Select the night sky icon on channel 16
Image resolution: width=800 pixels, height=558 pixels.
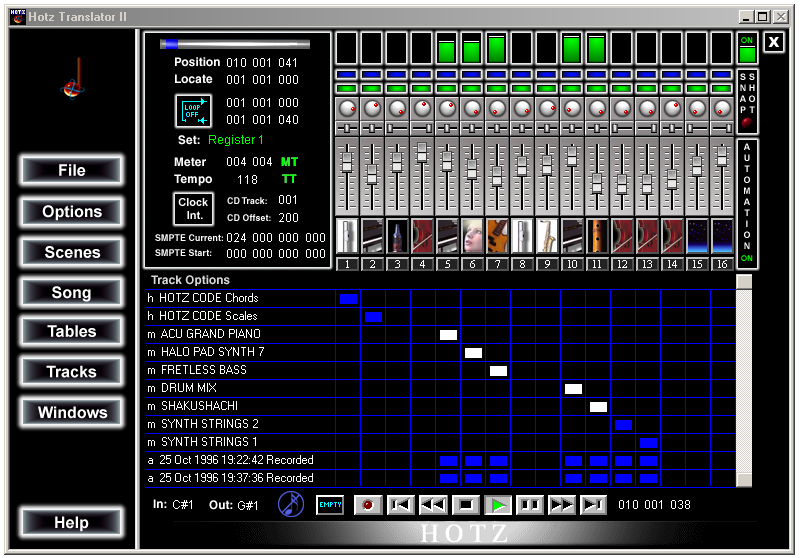coord(722,236)
